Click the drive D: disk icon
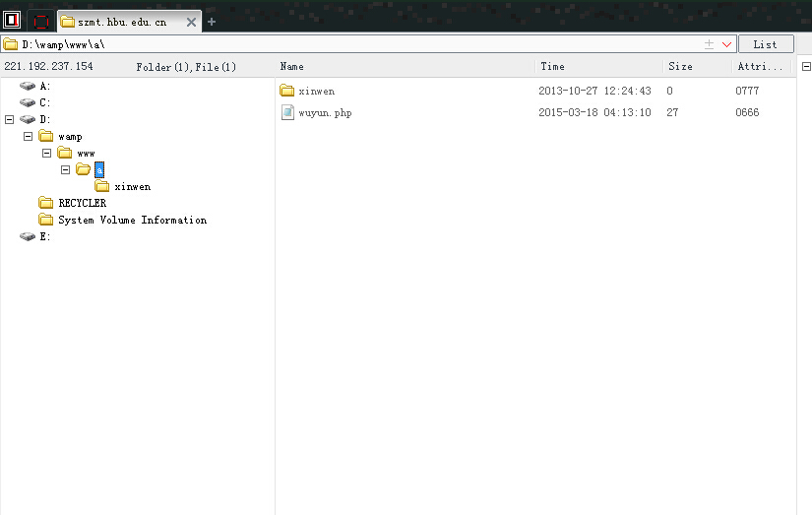Screen dimensions: 812x515 (28, 120)
